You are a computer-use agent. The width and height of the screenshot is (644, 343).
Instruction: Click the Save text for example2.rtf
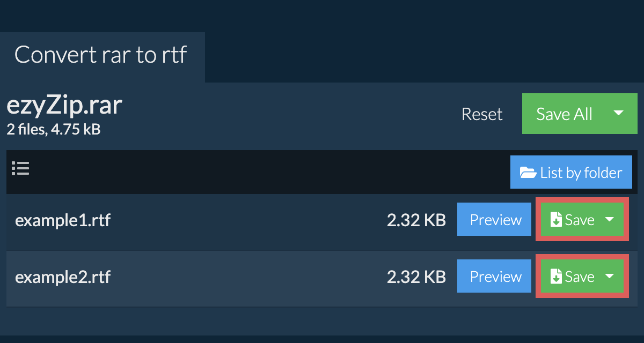click(x=580, y=277)
